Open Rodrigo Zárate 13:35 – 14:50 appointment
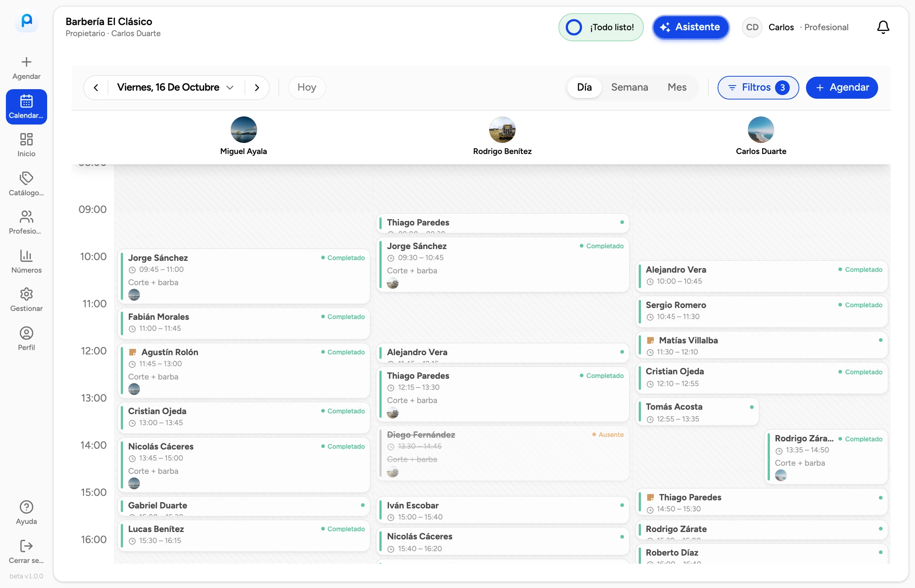Screen dimensions: 915x588 tap(826, 456)
